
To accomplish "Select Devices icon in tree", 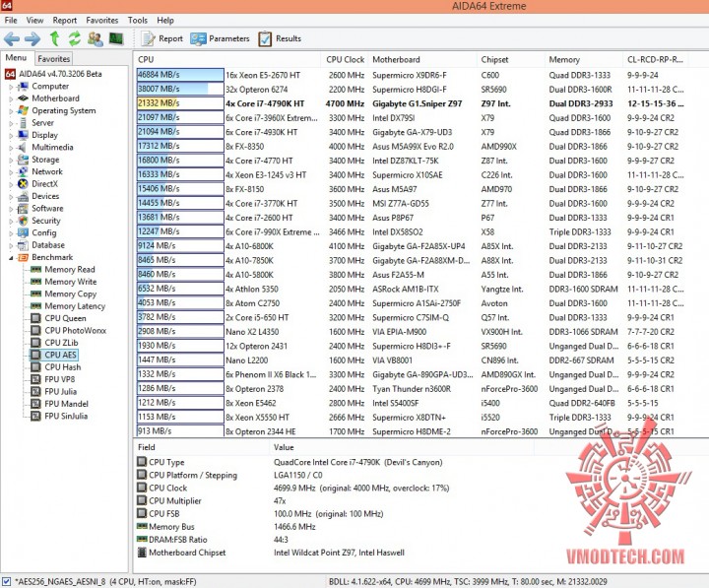I will [23, 196].
